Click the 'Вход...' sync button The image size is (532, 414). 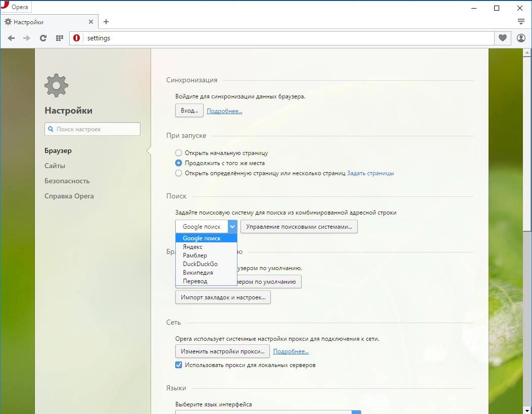point(189,111)
